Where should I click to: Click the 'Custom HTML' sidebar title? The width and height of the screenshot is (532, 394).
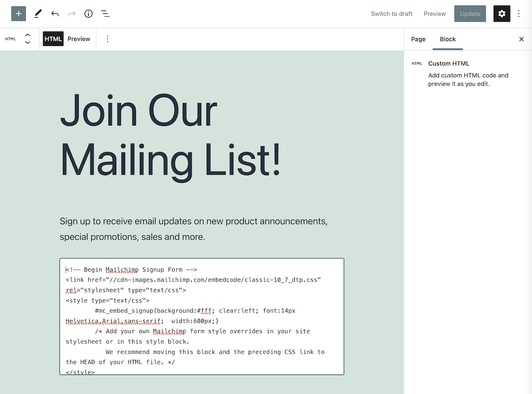449,63
